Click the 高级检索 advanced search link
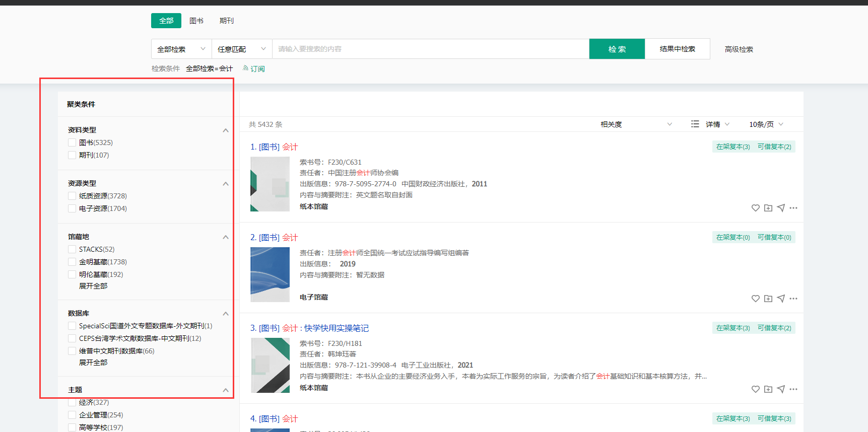 coord(739,49)
